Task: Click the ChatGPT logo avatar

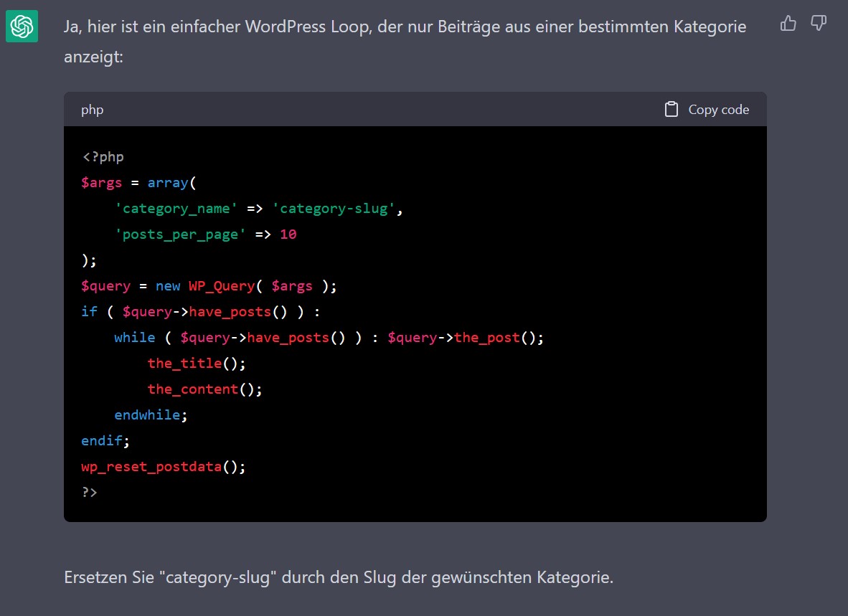Action: [22, 27]
